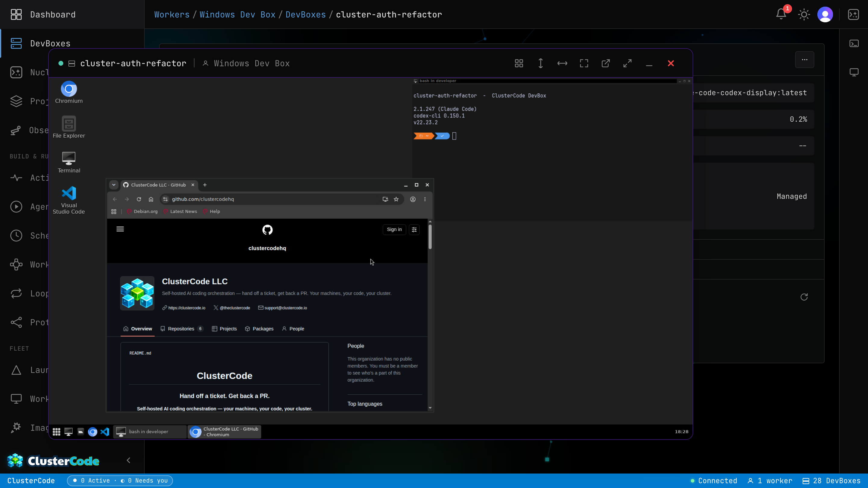Image resolution: width=868 pixels, height=488 pixels.
Task: Click VS Code icon in the taskbar
Action: (x=105, y=432)
